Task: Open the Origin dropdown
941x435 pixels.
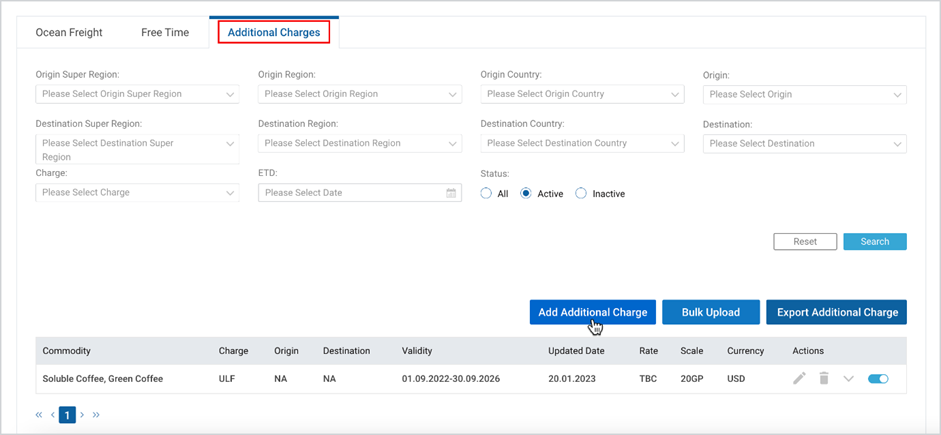Action: 805,94
